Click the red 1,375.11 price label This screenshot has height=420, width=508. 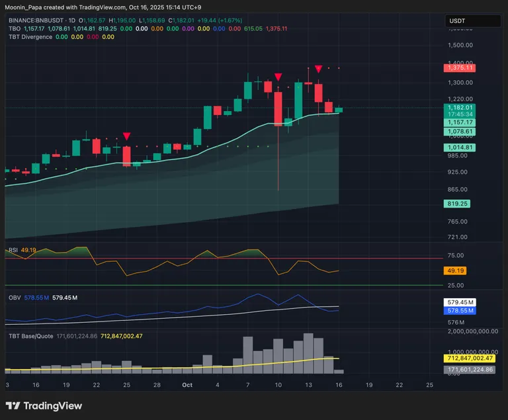tap(460, 67)
